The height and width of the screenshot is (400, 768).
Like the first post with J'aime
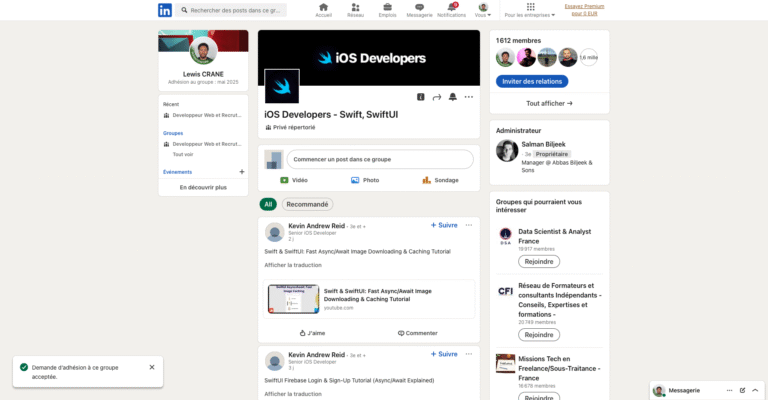point(312,333)
